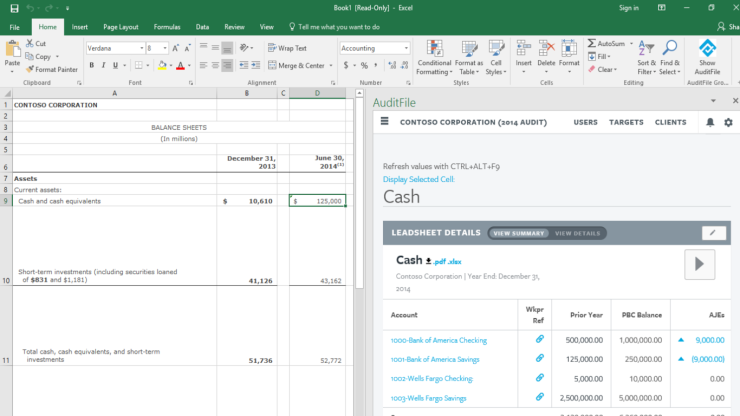Toggle Underline formatting
The height and width of the screenshot is (416, 740).
115,65
